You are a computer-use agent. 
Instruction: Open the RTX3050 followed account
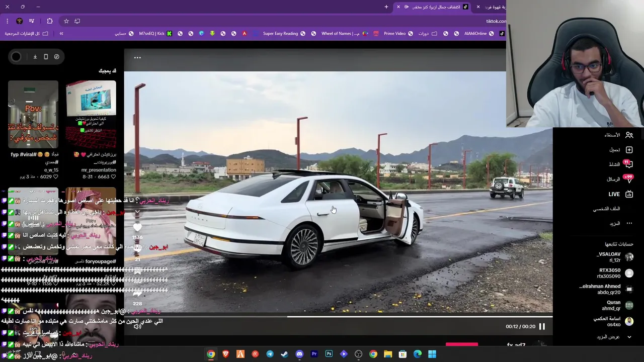coord(614,273)
